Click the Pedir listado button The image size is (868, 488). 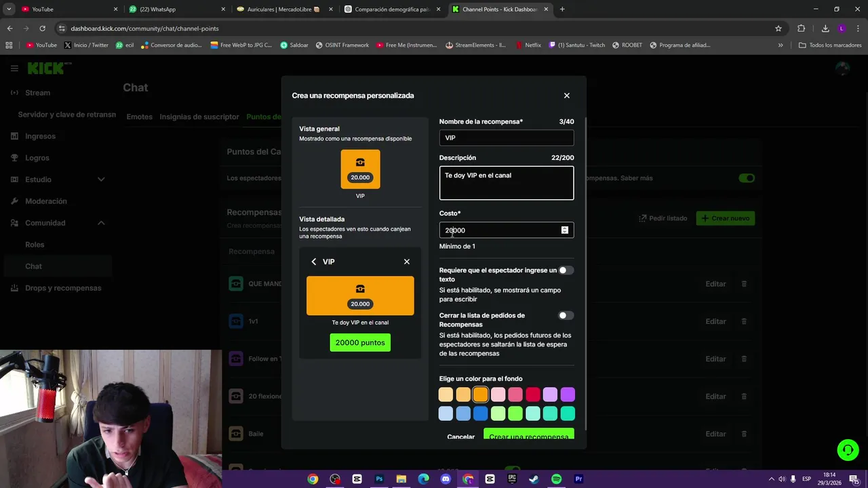tap(663, 218)
